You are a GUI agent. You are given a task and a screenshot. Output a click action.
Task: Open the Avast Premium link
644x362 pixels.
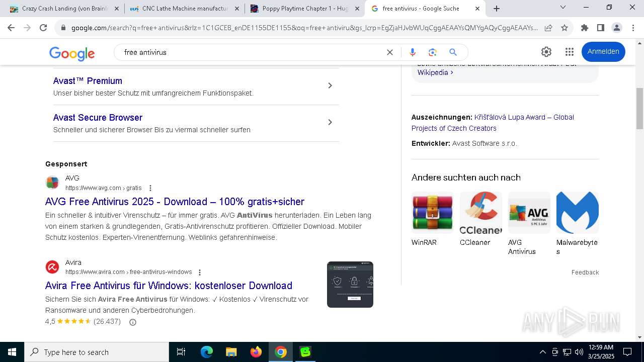point(88,81)
